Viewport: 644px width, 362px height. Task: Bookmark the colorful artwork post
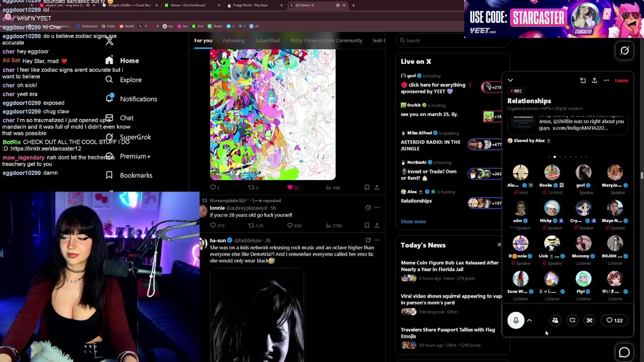[x=367, y=188]
